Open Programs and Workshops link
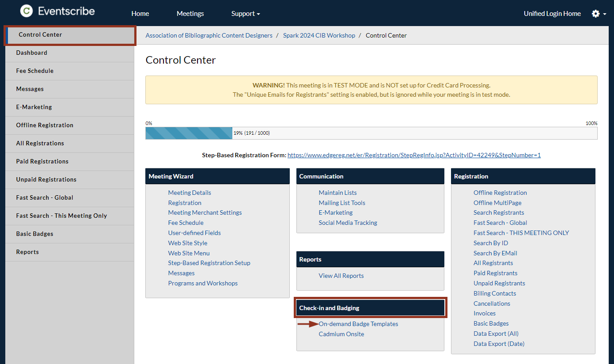This screenshot has height=364, width=614. [203, 283]
